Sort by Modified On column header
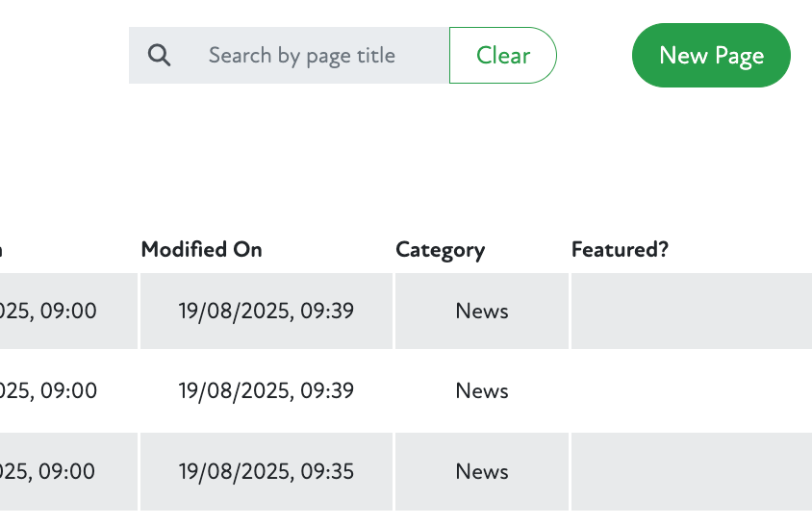Viewport: 812px width, 525px height. click(x=201, y=250)
